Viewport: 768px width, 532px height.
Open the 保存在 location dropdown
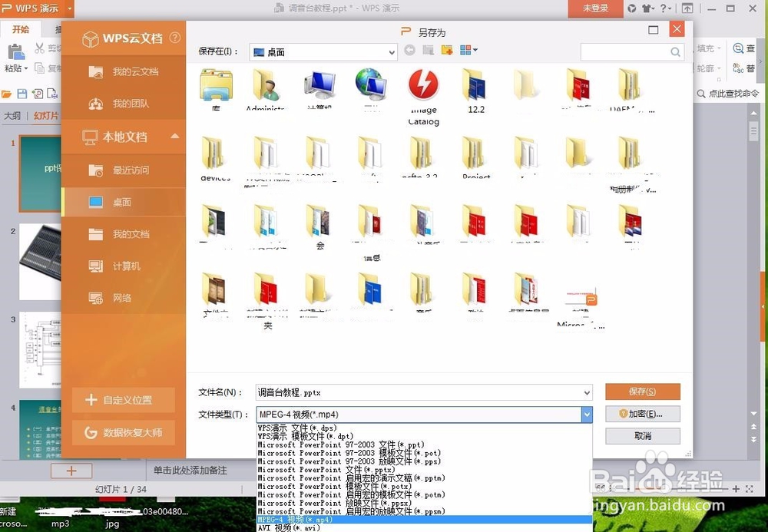(x=323, y=52)
